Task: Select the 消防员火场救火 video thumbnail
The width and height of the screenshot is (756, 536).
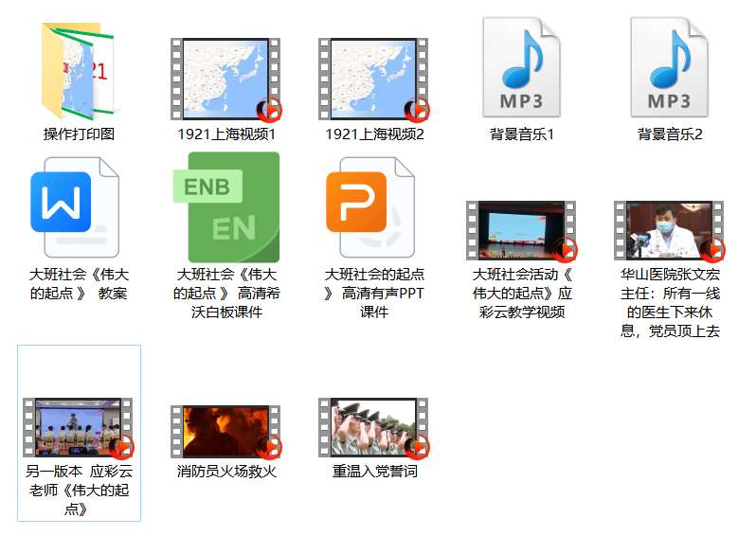Action: [x=226, y=432]
